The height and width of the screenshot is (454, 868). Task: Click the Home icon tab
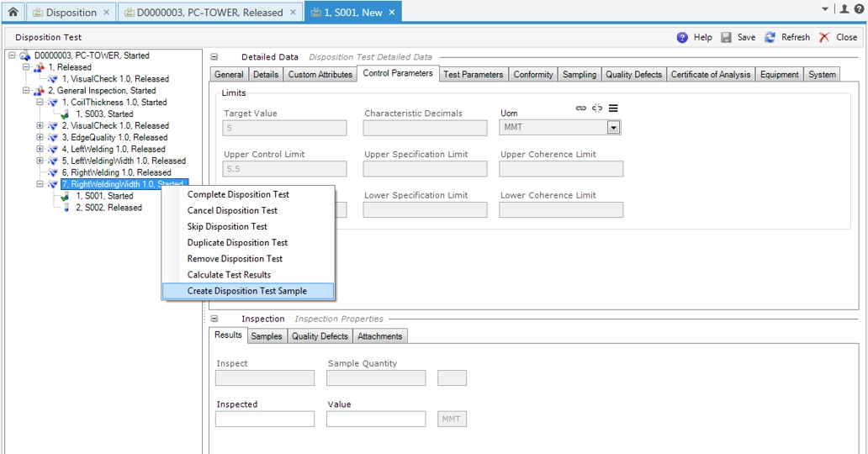(13, 12)
